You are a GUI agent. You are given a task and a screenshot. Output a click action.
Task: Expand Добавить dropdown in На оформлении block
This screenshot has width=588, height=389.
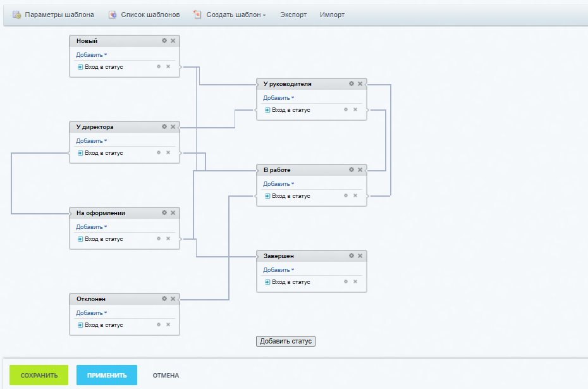click(92, 227)
